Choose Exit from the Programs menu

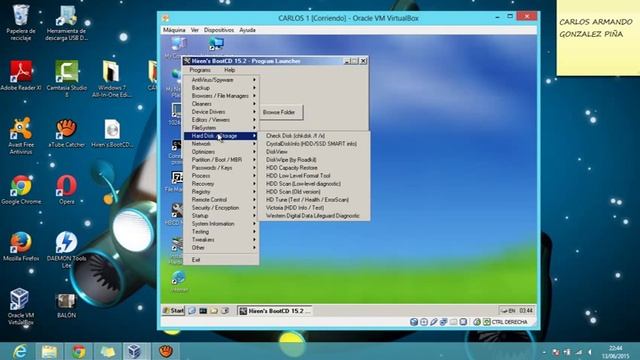(221, 260)
